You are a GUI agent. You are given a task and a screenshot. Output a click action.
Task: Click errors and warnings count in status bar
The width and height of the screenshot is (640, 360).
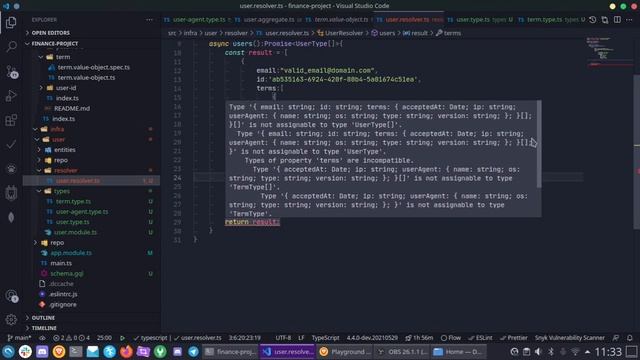[71, 338]
